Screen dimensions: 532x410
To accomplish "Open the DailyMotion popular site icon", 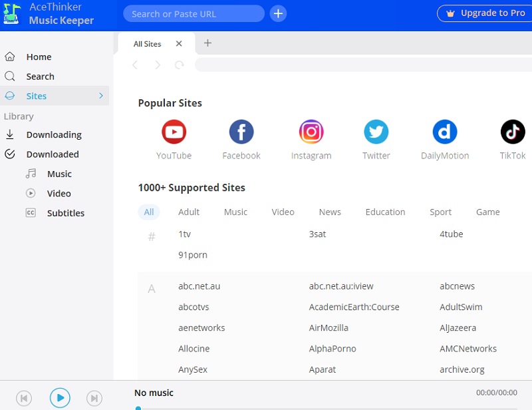I will point(445,132).
